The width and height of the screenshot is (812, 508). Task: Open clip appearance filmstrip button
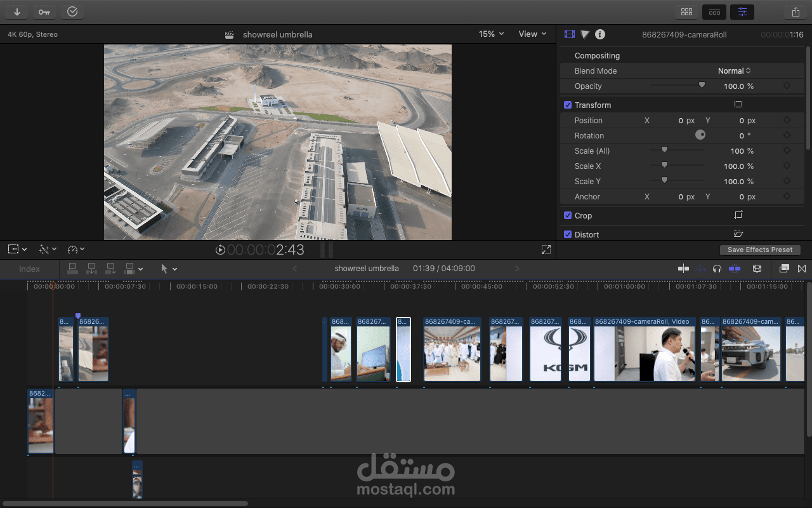click(x=757, y=269)
